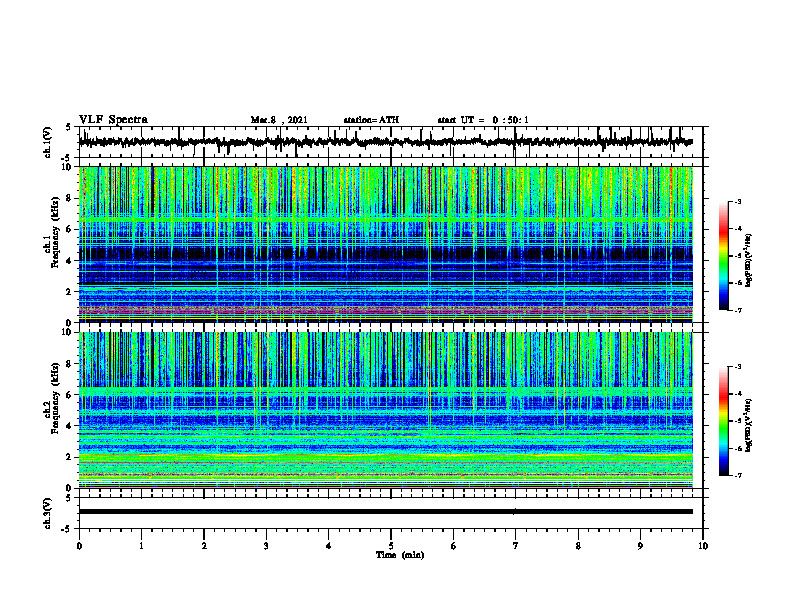Click inside the ch.1 spectrogram panel
792x612 pixels.
click(386, 244)
